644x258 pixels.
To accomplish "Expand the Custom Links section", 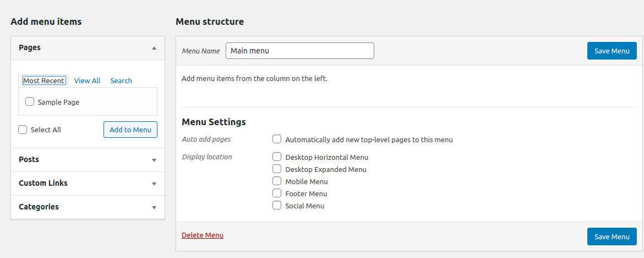I will (154, 184).
